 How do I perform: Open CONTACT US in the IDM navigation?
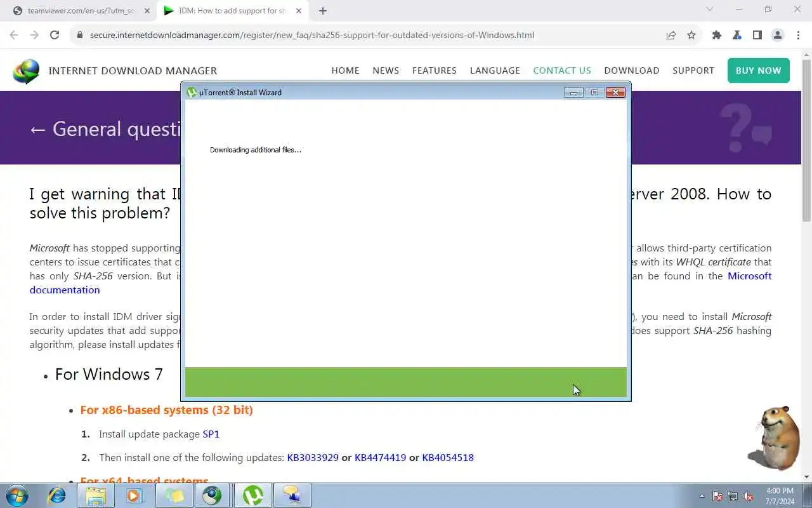[x=562, y=70]
